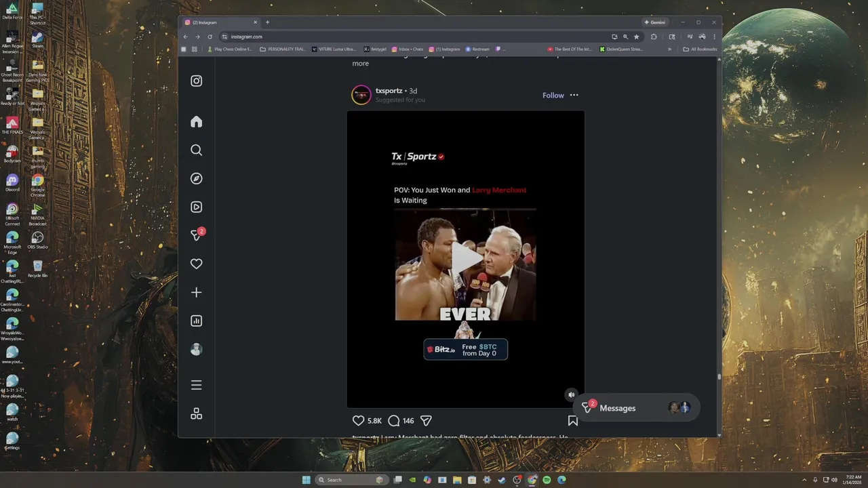Go to the Home feed in the sidebar
Viewport: 868px width, 488px height.
196,121
